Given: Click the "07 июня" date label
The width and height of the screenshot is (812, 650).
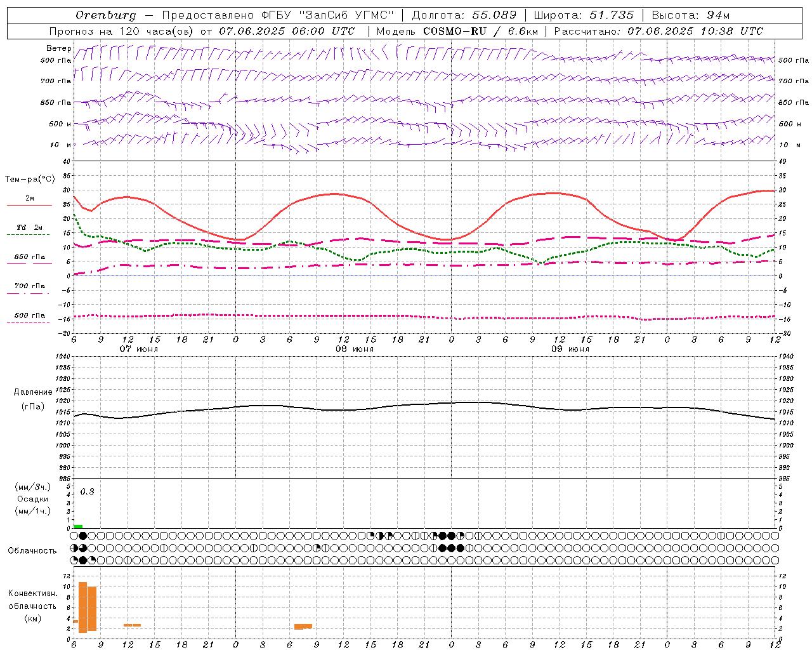Looking at the screenshot, I should click(139, 349).
